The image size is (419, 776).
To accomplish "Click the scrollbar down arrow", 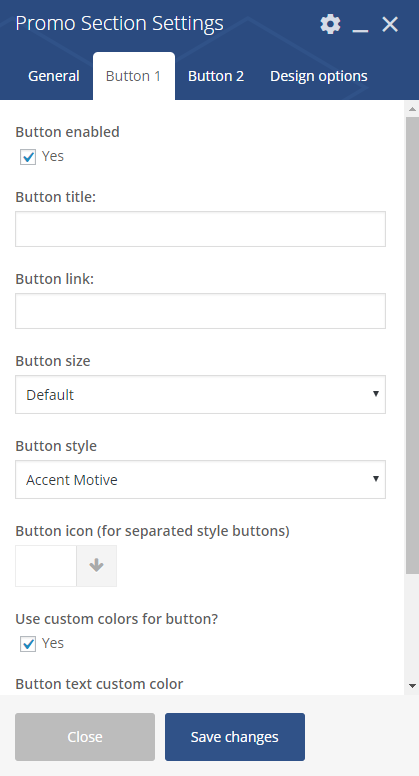I will pos(412,686).
